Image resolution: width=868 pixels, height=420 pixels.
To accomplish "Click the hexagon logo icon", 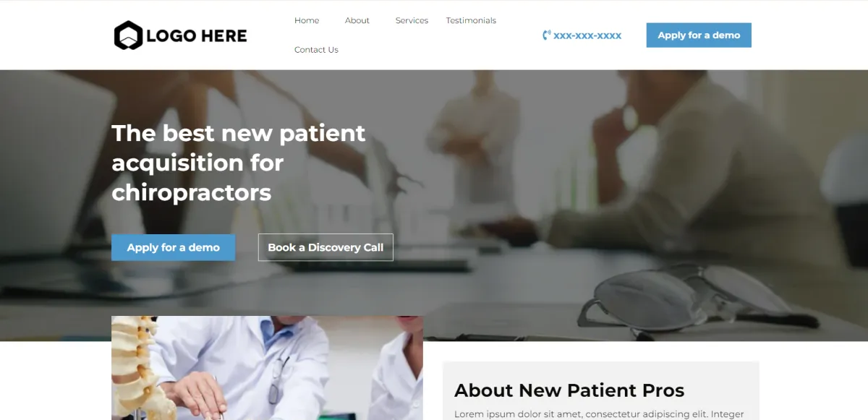I will pyautogui.click(x=129, y=35).
